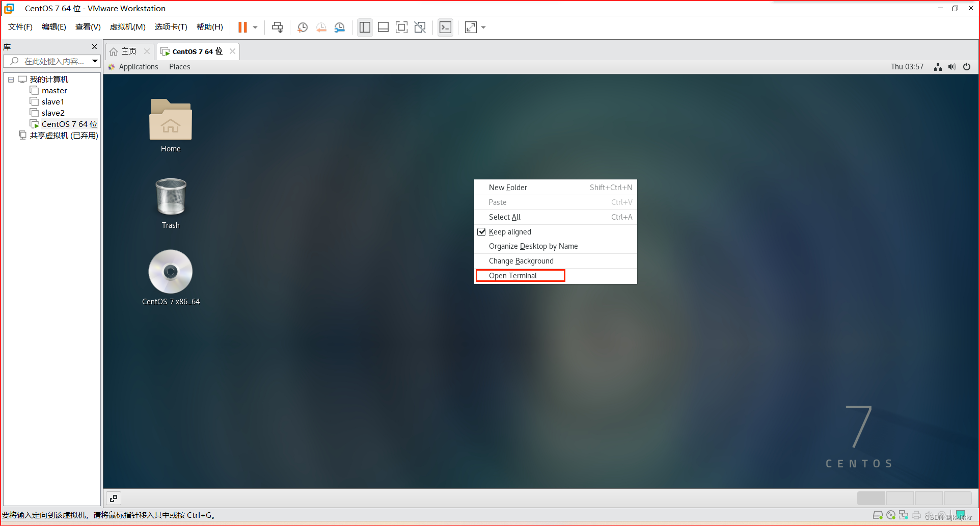Open the Places menu in CentOS
This screenshot has width=980, height=526.
[180, 67]
